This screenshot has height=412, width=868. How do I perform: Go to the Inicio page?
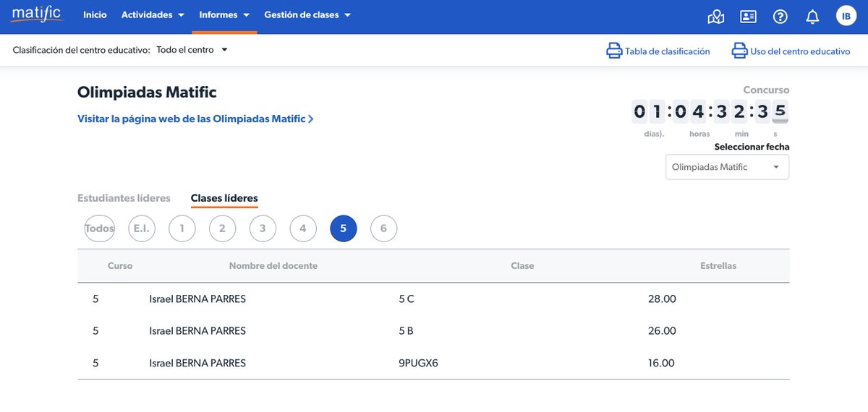tap(95, 14)
